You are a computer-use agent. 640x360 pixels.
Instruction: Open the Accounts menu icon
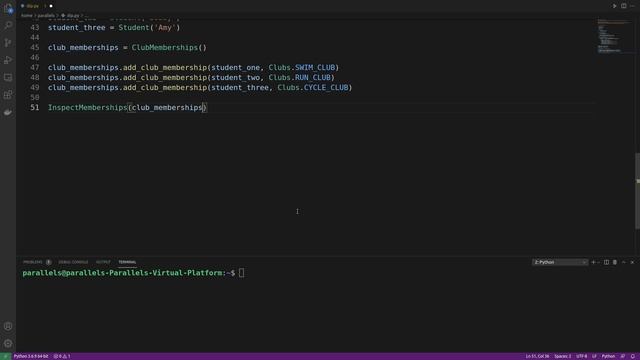8,326
